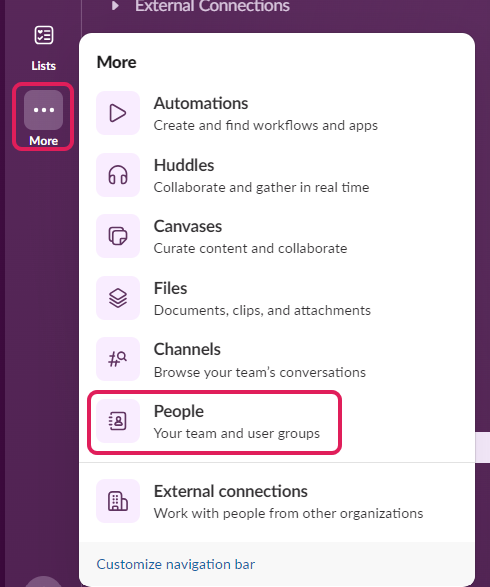This screenshot has width=490, height=587.
Task: Click 'Your team and user groups' text
Action: click(x=237, y=434)
